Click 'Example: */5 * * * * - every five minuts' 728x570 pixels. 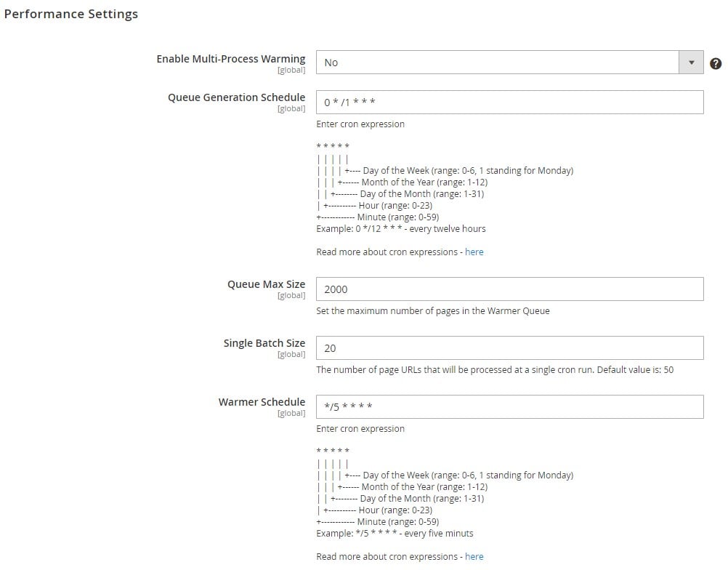tap(395, 534)
